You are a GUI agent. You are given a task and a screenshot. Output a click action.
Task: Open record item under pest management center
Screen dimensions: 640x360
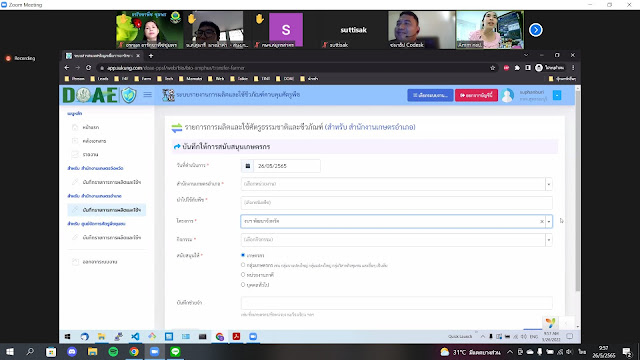click(107, 238)
